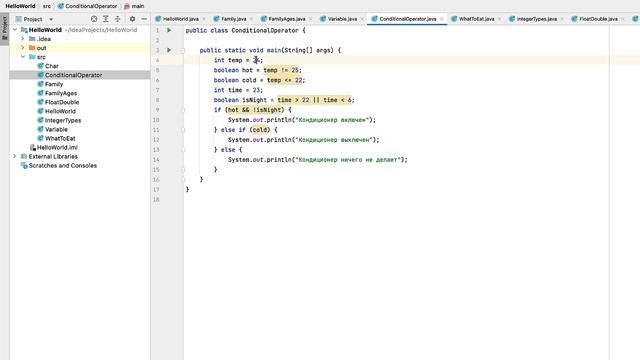This screenshot has width=640, height=360.
Task: Hide the Project panel with minus icon
Action: tap(144, 19)
